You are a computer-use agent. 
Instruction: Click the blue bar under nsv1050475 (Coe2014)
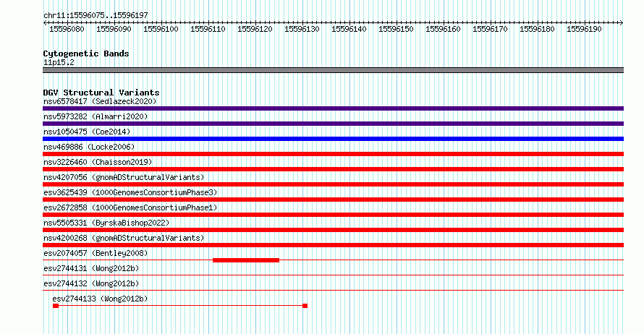[333, 139]
